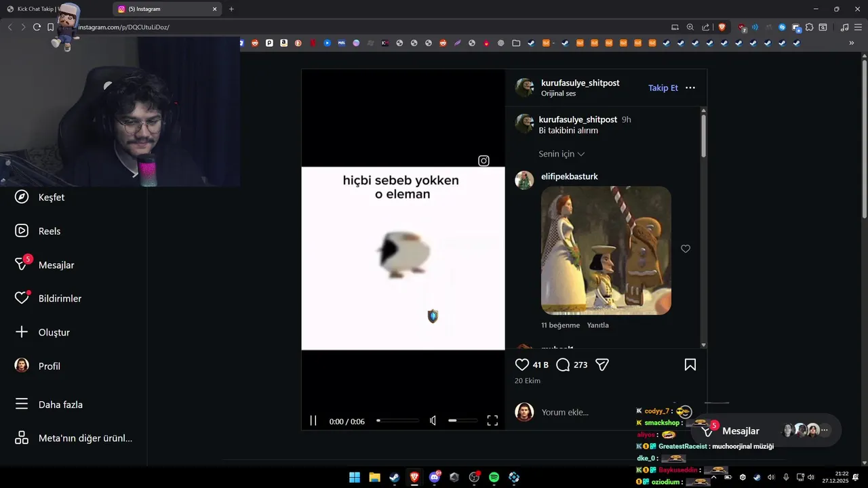Mute the video speaker icon
Screen dimensions: 868x488
pos(433,421)
